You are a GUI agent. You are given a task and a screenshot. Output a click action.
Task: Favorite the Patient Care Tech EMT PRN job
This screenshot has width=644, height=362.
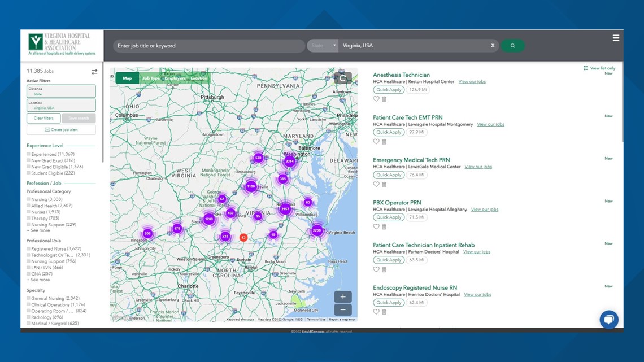(376, 142)
